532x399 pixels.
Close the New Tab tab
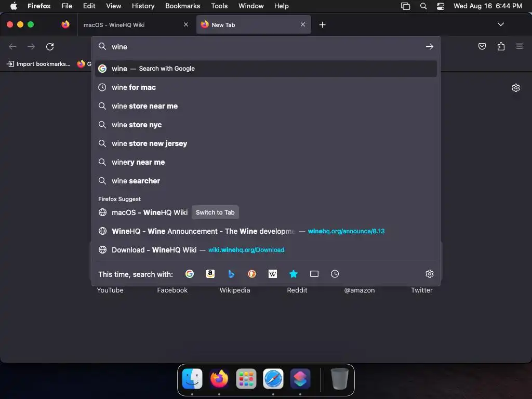click(x=303, y=24)
